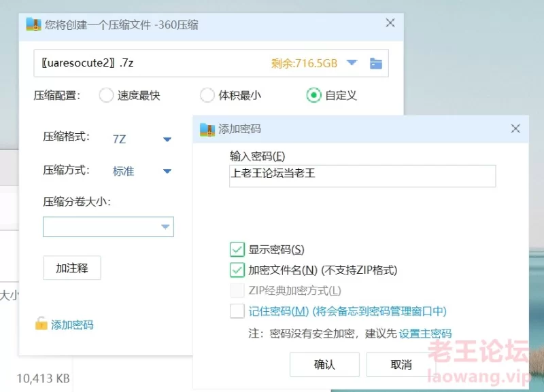Click the 输入密码 password input field
The width and height of the screenshot is (544, 392).
pos(362,176)
